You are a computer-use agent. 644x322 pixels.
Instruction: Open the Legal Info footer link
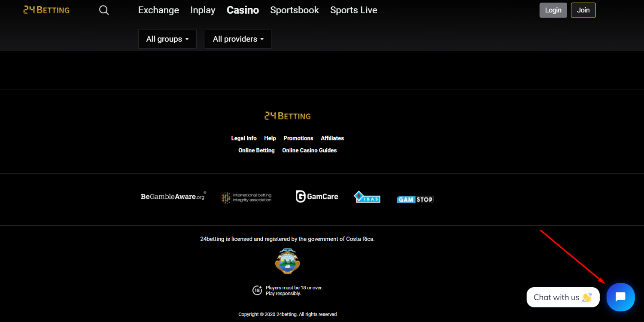pos(244,138)
